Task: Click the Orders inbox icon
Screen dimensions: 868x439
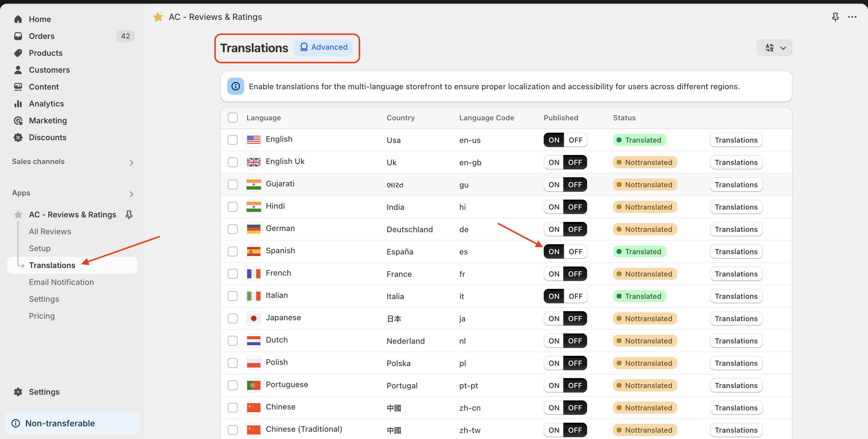Action: point(18,36)
